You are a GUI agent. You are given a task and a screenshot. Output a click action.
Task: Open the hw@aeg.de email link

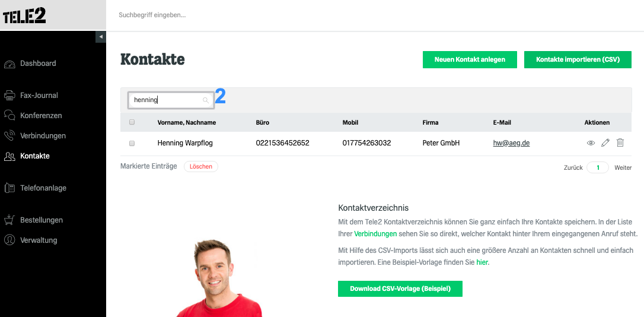[511, 143]
